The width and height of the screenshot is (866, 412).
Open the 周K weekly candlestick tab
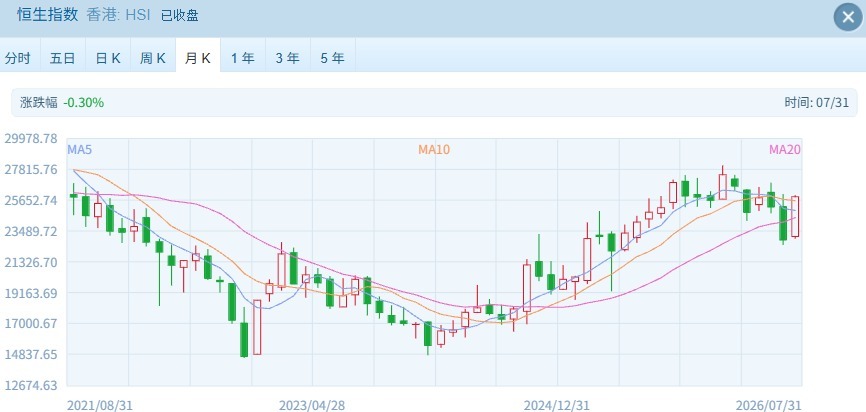[x=153, y=58]
